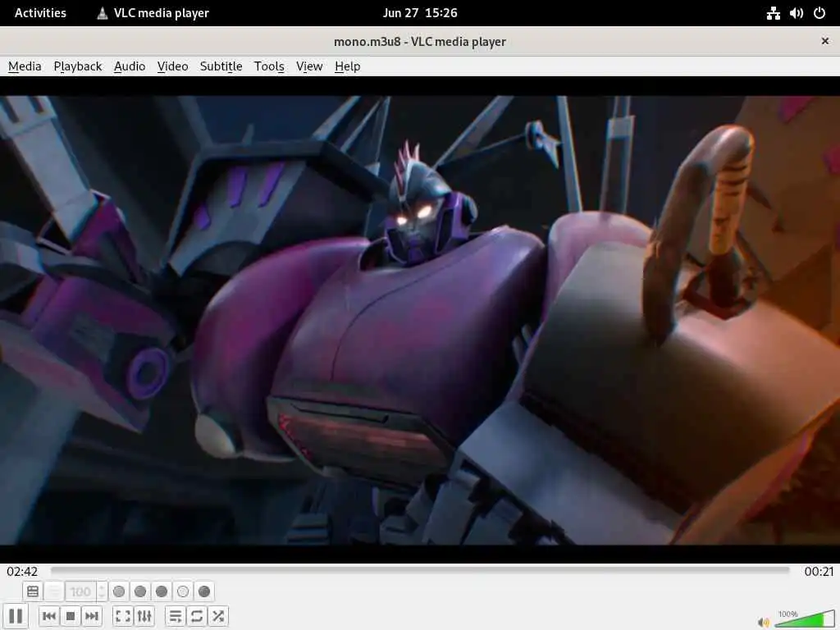Skip to previous media item
The image size is (840, 630).
(x=48, y=616)
